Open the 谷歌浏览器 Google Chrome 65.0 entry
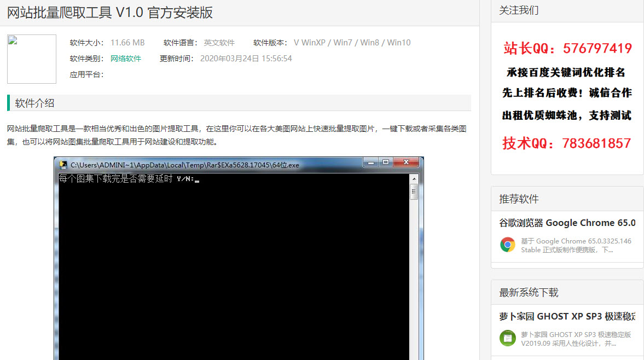The height and width of the screenshot is (360, 644). [567, 223]
